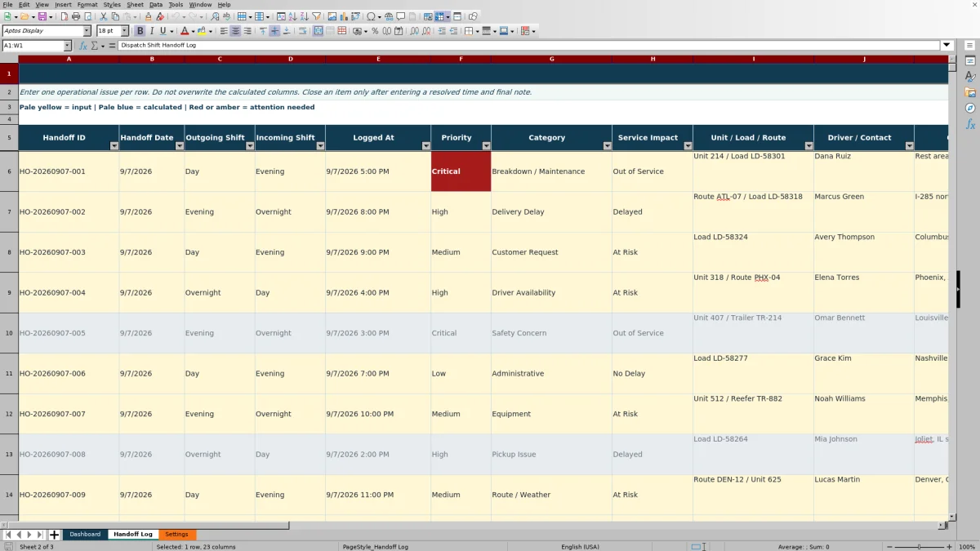
Task: Click the zoom slider in status bar
Action: click(919, 546)
